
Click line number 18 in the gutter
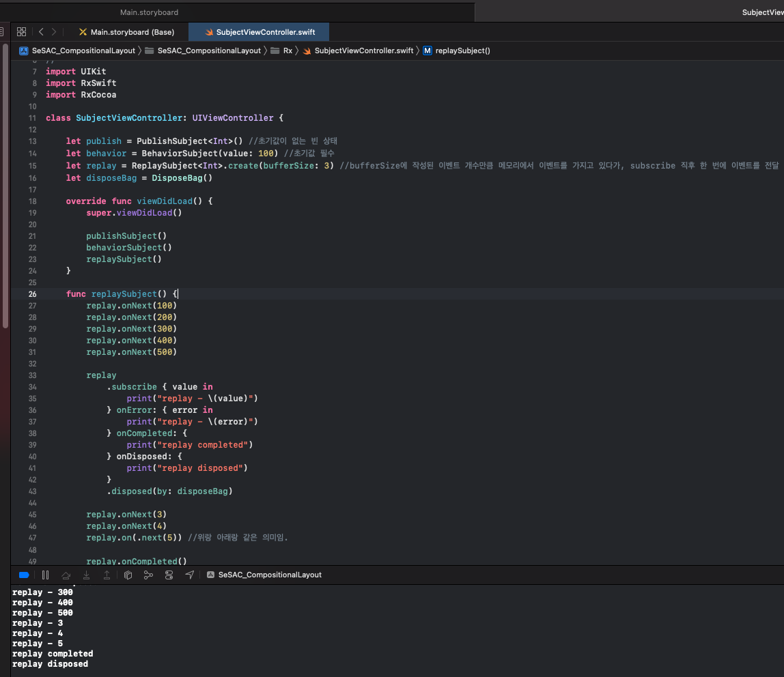(33, 201)
